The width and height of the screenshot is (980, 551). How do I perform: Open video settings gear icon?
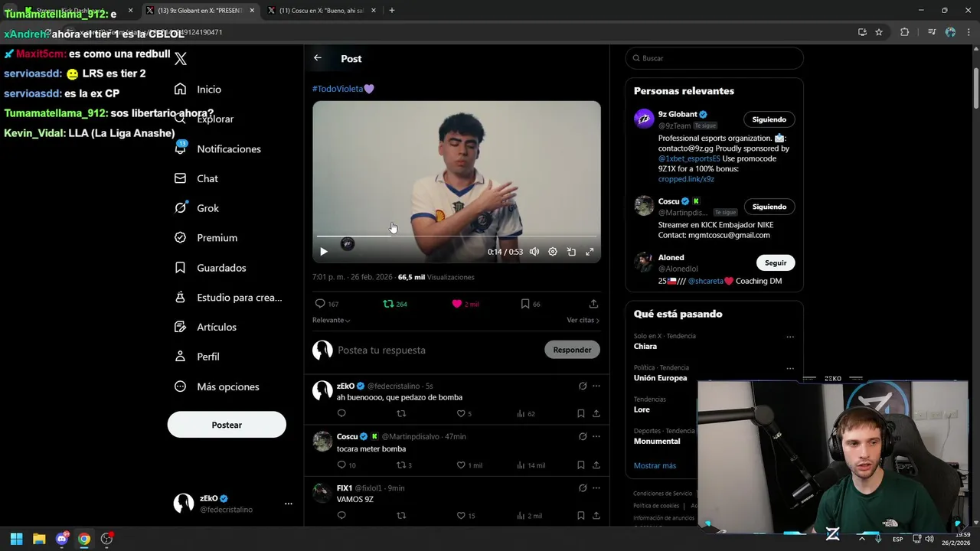[x=553, y=252]
